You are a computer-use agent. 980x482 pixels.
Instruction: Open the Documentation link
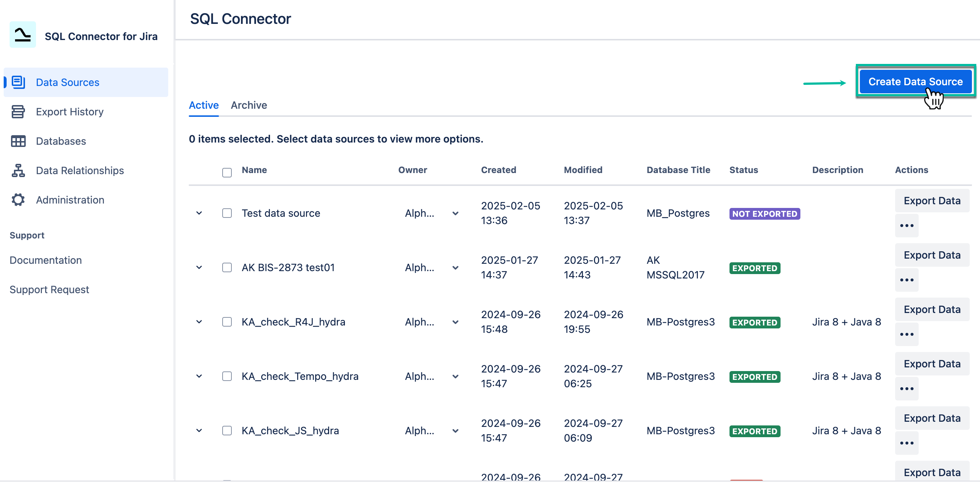click(x=46, y=260)
